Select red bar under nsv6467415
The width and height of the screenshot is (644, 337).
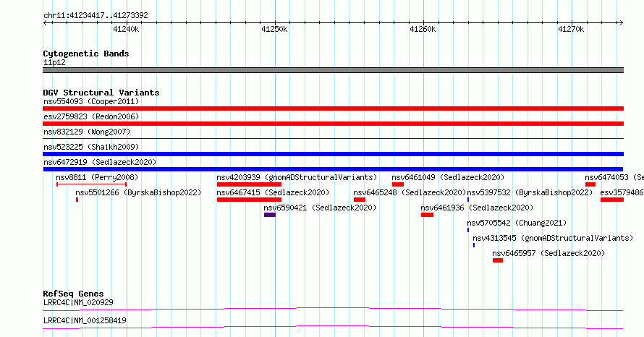pos(249,200)
